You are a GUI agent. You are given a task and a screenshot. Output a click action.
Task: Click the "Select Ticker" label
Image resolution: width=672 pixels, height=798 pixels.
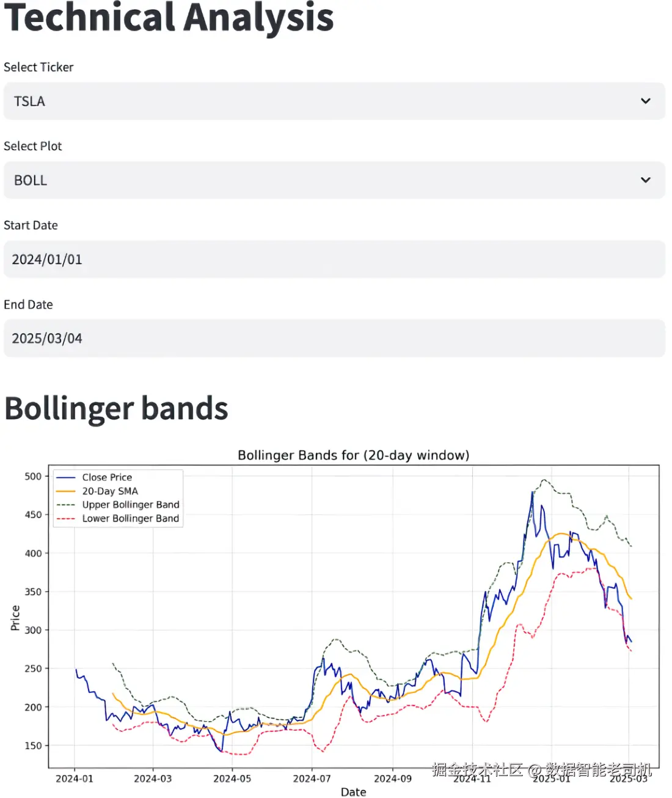point(38,67)
